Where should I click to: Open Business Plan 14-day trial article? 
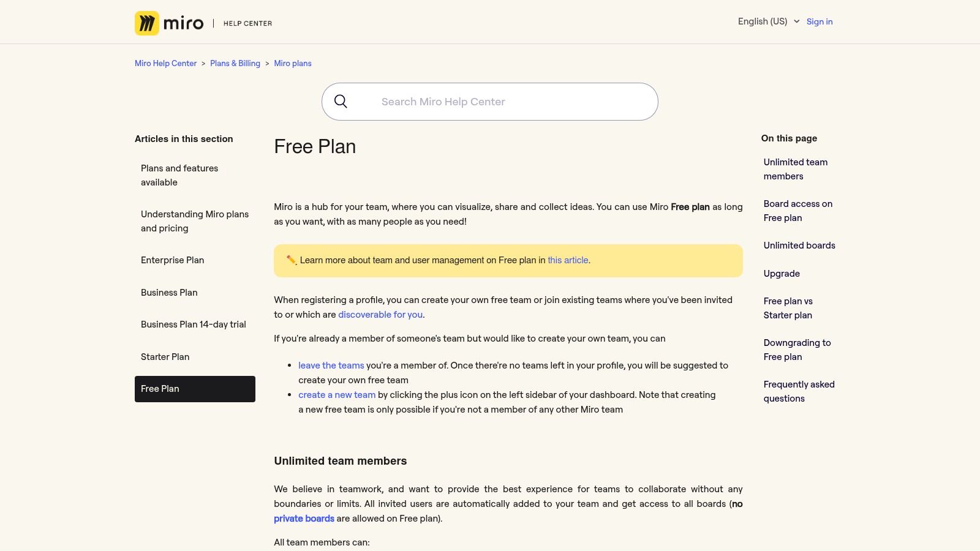[194, 324]
